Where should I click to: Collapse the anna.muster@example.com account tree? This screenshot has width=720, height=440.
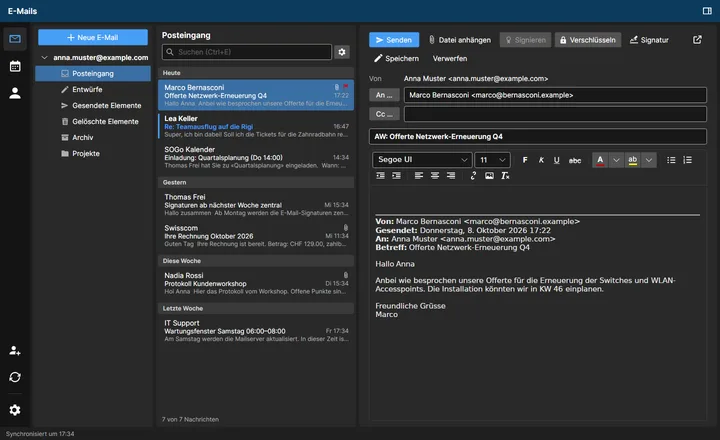45,57
